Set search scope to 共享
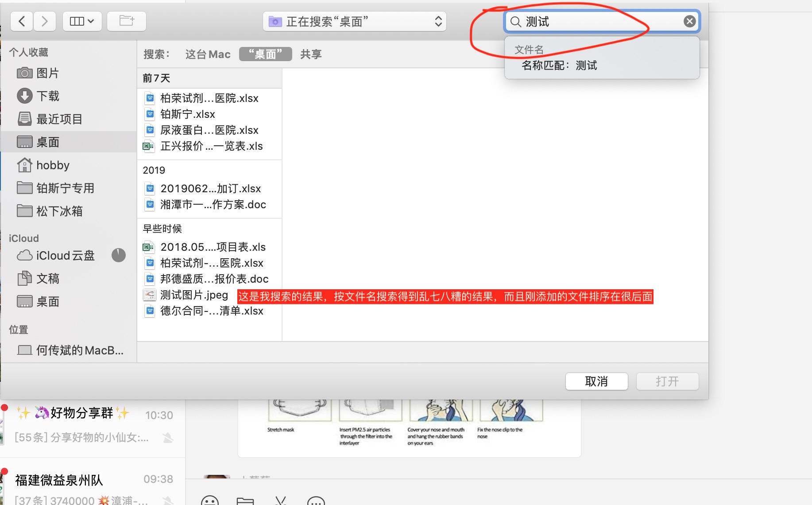The width and height of the screenshot is (812, 505). (x=311, y=54)
